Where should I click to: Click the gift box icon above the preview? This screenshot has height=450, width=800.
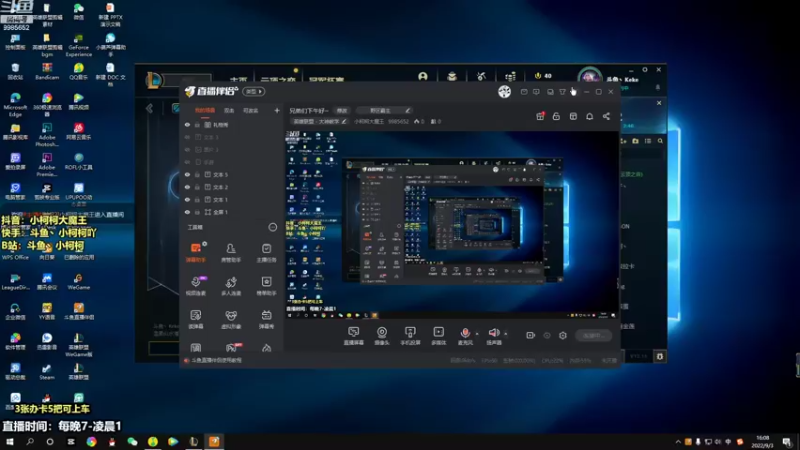coord(540,116)
